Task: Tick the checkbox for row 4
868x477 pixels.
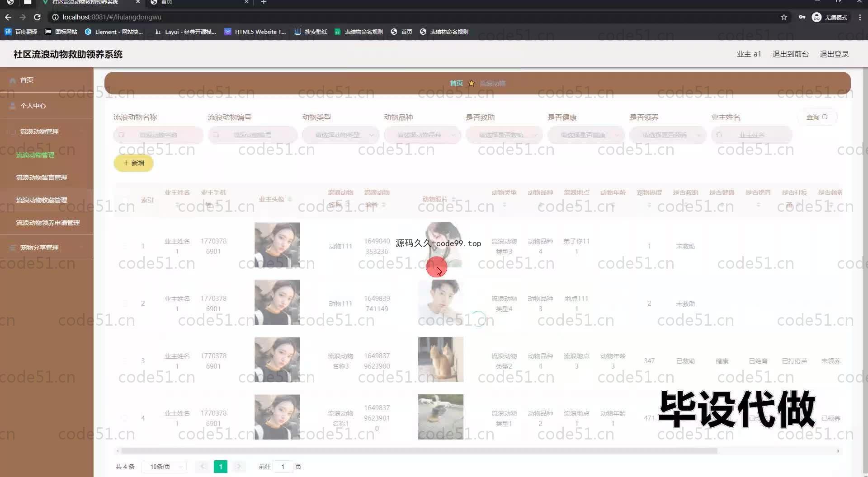Action: click(x=125, y=418)
